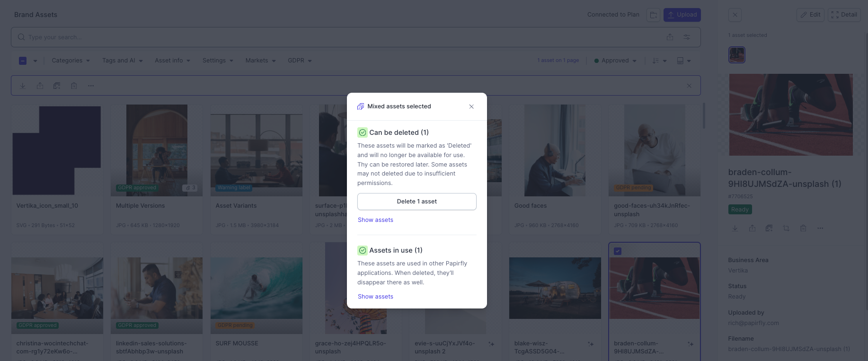Image resolution: width=868 pixels, height=361 pixels.
Task: Open the Approved status dropdown
Action: point(615,61)
